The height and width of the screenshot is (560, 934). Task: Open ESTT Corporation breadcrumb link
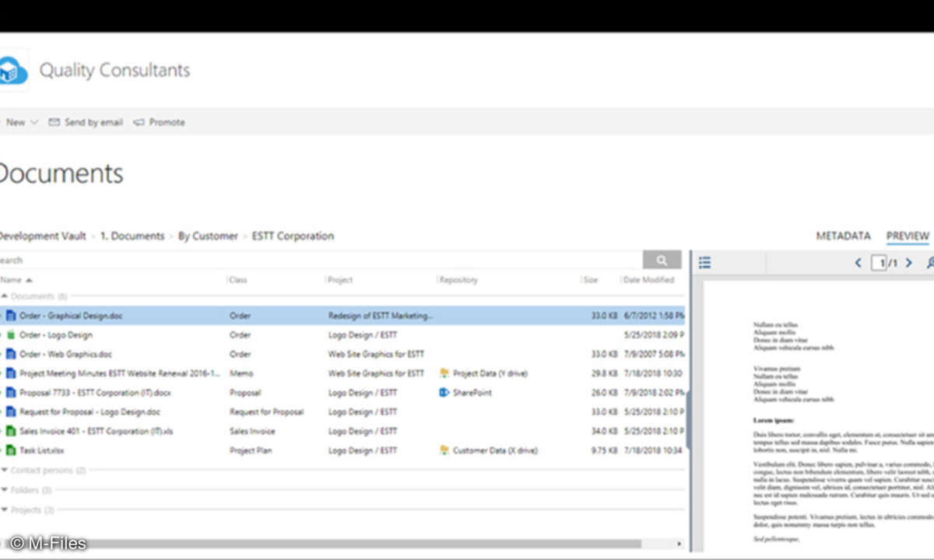click(x=293, y=236)
